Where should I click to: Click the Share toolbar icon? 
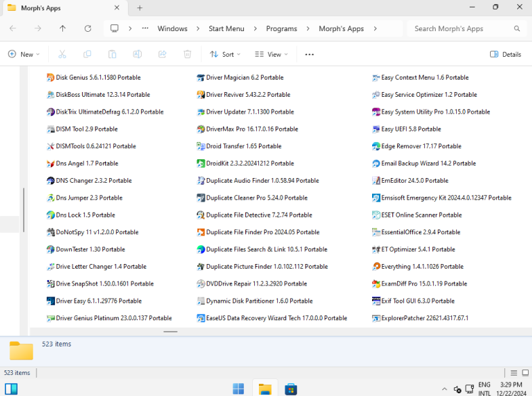click(x=163, y=54)
